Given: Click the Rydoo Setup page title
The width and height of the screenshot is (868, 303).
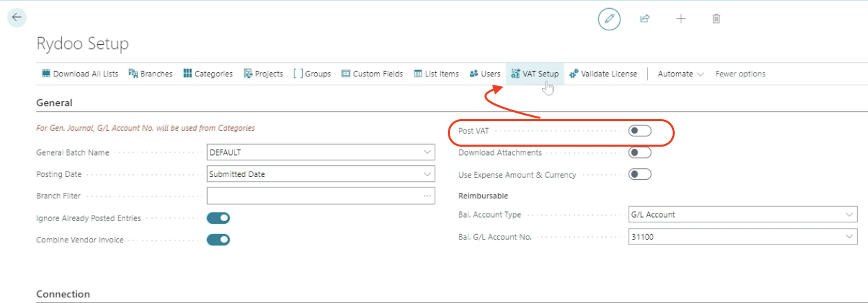Looking at the screenshot, I should click(83, 44).
